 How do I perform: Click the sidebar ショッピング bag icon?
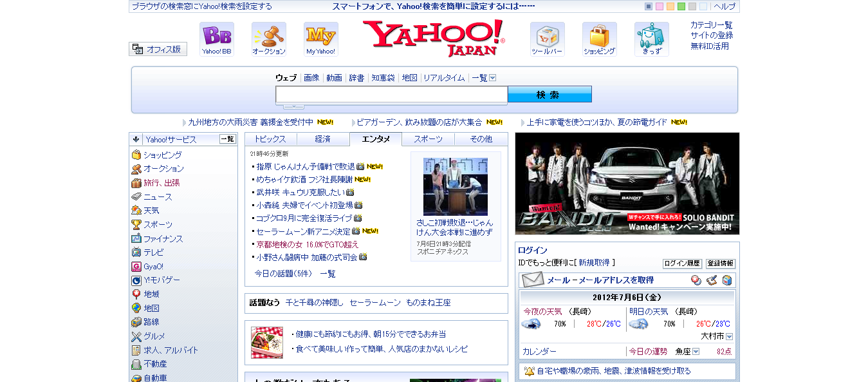(136, 155)
